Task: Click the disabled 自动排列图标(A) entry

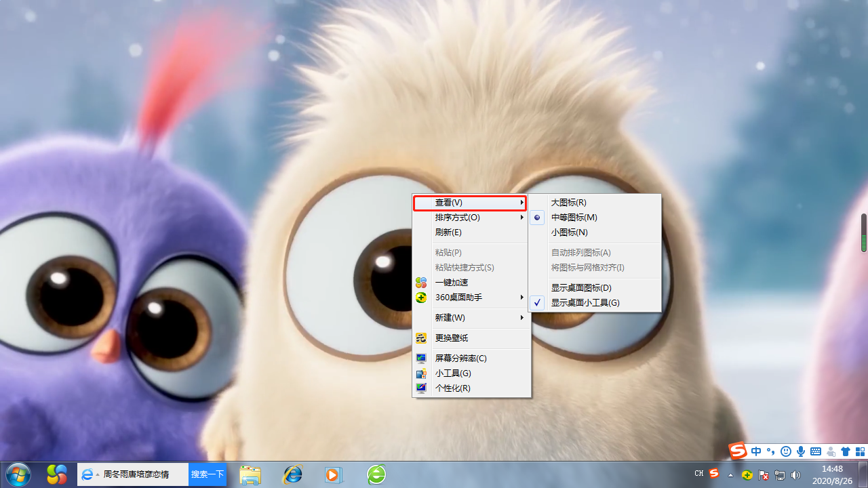Action: click(595, 253)
